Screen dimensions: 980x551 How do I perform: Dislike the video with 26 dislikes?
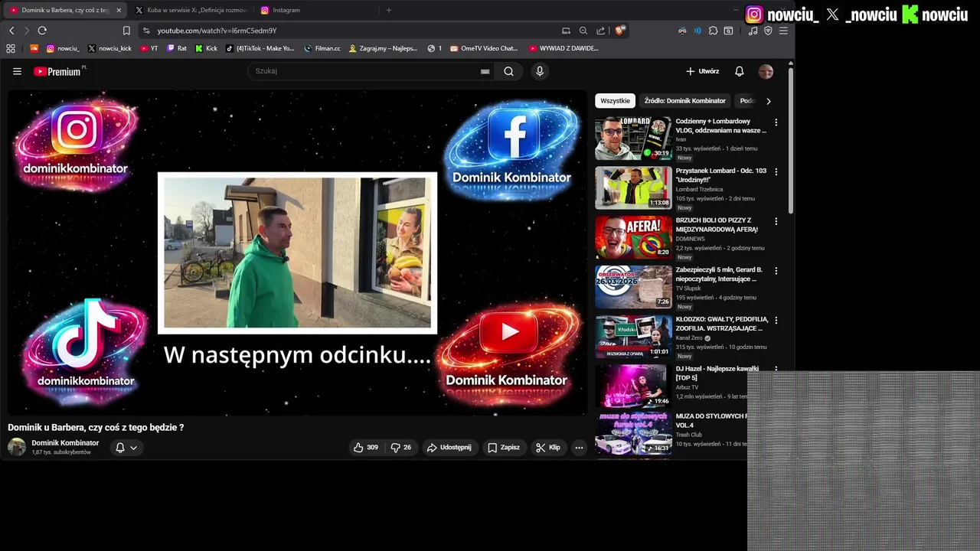[x=401, y=448]
